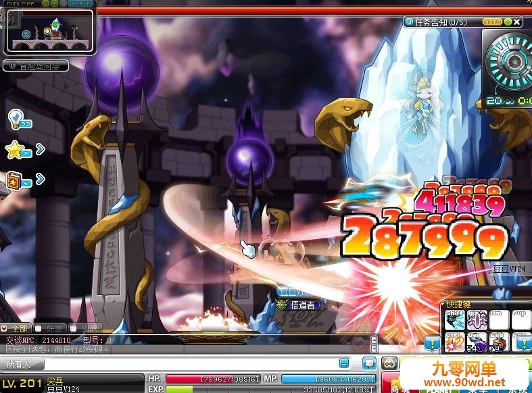Click the green plus in quest notifier
This screenshot has height=393, width=532.
coord(508,22)
